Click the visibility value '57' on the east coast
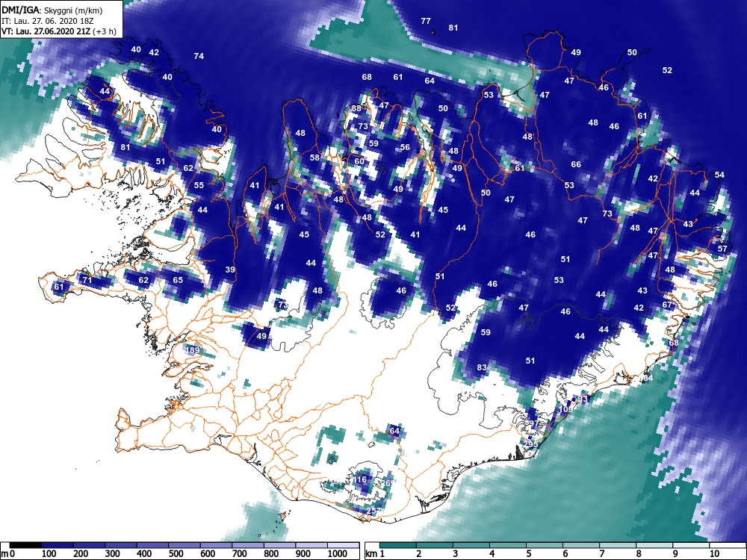Image resolution: width=747 pixels, height=560 pixels. 722,249
